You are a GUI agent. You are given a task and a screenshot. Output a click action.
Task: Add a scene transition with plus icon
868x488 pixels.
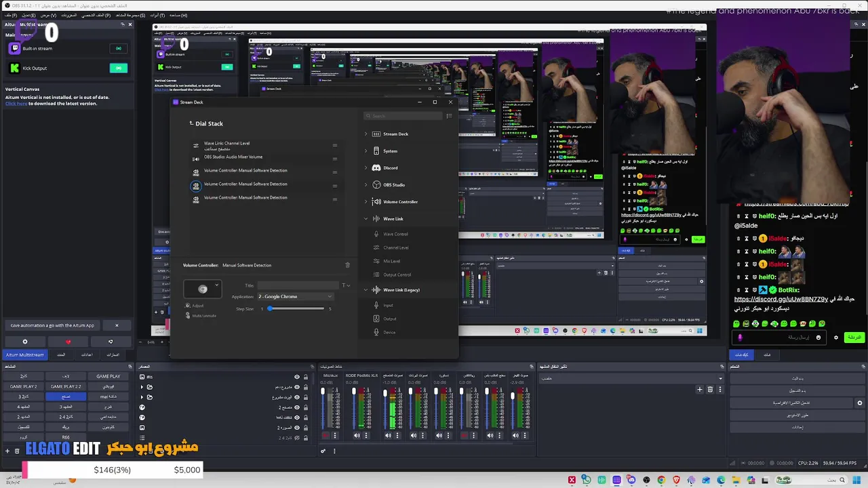[700, 389]
